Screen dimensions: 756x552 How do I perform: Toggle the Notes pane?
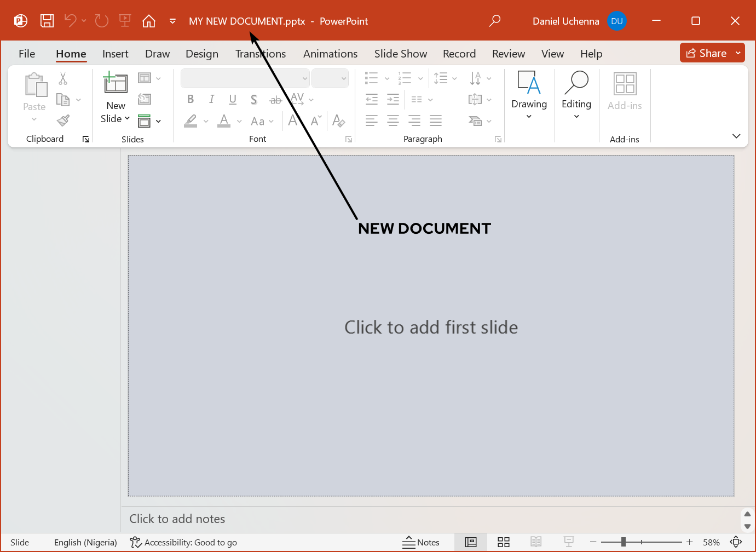coord(421,542)
